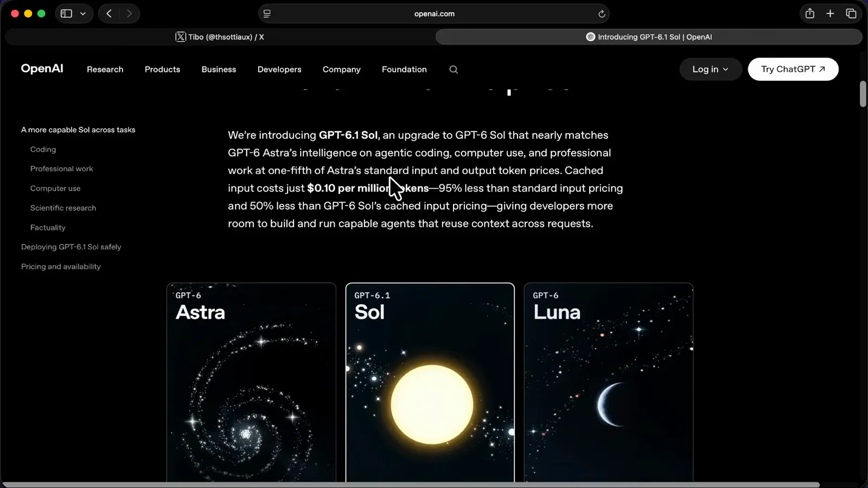Click the horizontal scrollbar at the bottom
Image resolution: width=868 pixels, height=488 pixels.
[x=411, y=484]
